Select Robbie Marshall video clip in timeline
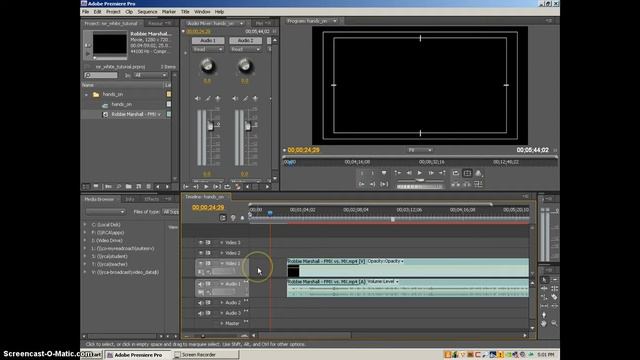Image resolution: width=640 pixels, height=360 pixels. 408,267
